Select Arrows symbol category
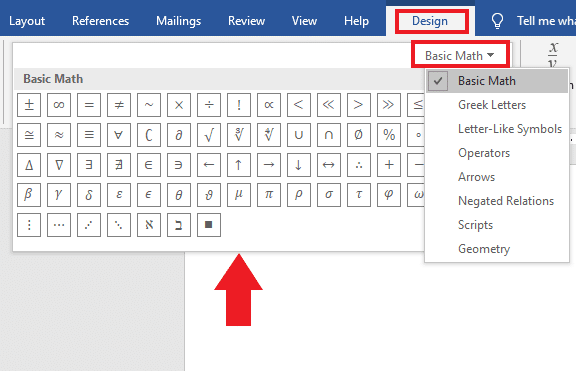576x371 pixels. 497,177
